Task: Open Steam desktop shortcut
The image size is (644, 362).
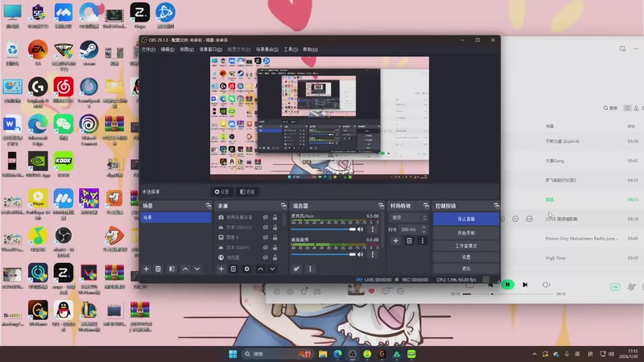Action: tap(89, 53)
